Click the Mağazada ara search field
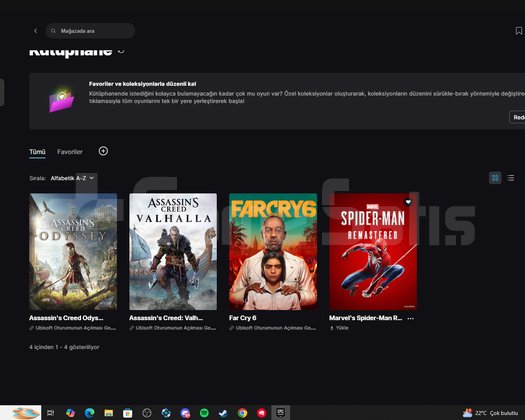The image size is (525, 420). tap(90, 31)
